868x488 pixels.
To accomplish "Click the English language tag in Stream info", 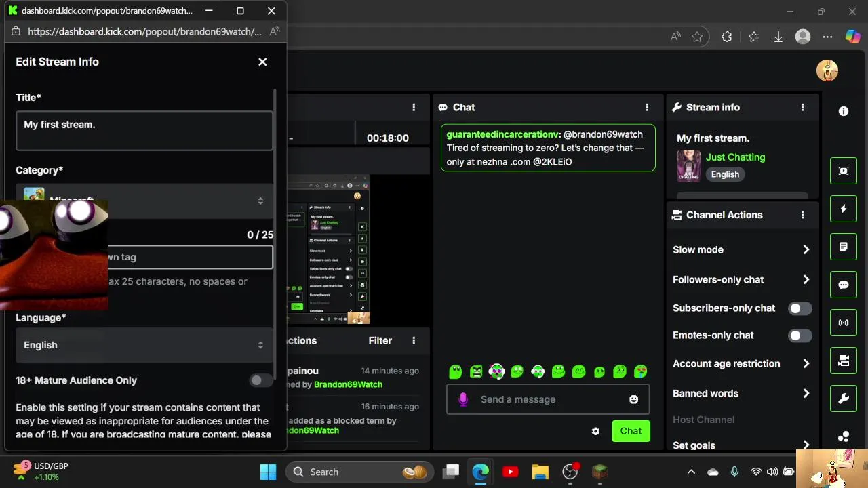I will [x=725, y=174].
